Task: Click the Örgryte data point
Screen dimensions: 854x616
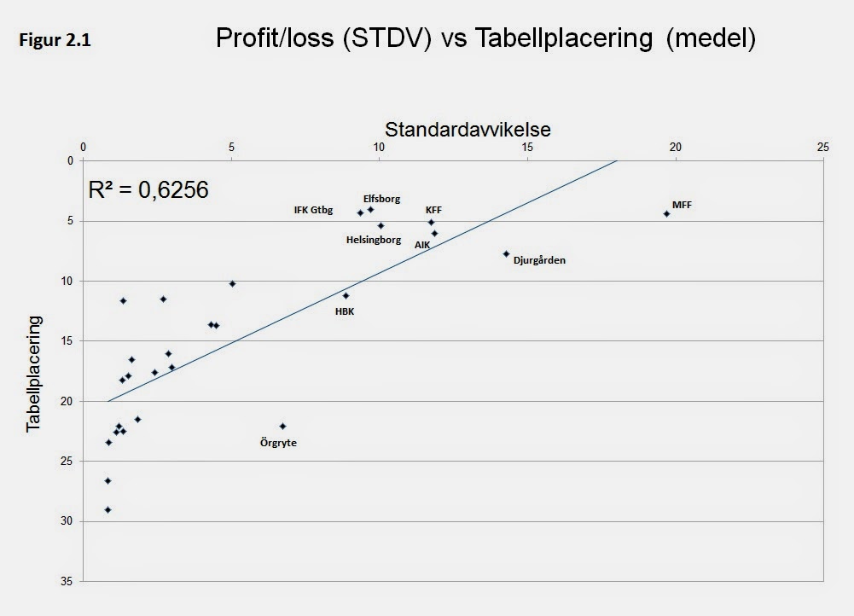Action: point(282,426)
